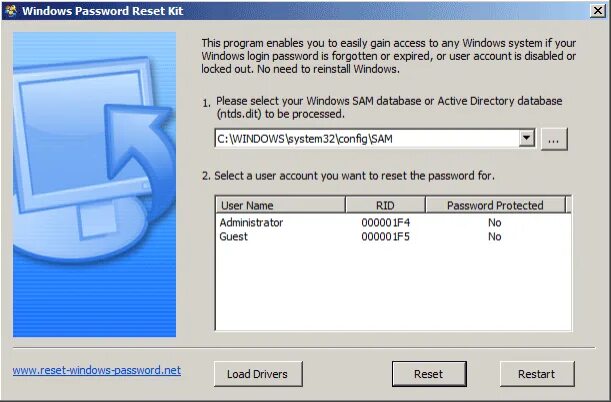This screenshot has height=402, width=611.
Task: Select the Administrator user account
Action: (x=251, y=222)
